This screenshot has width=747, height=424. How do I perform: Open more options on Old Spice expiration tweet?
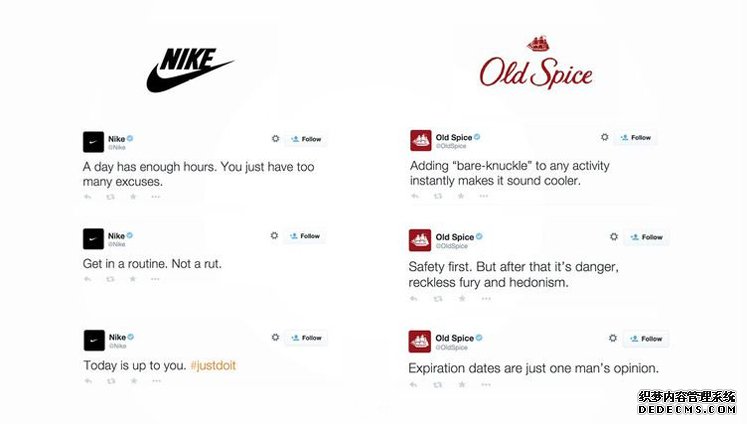point(485,384)
